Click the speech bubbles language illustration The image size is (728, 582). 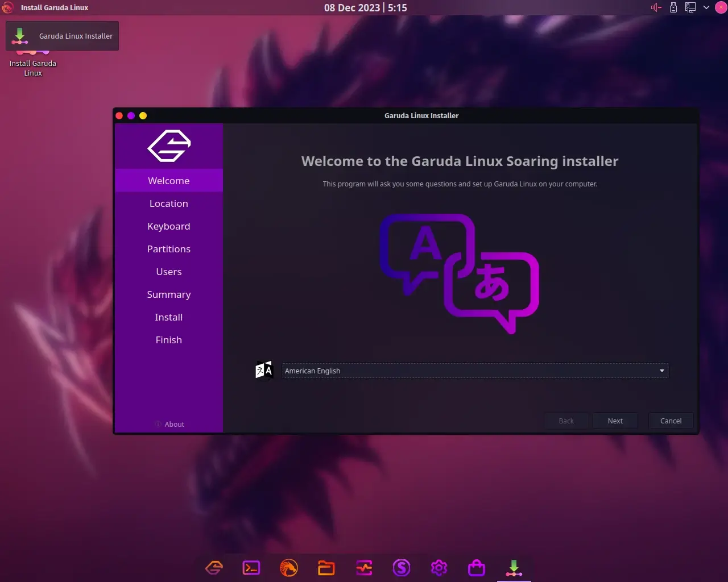tap(460, 273)
